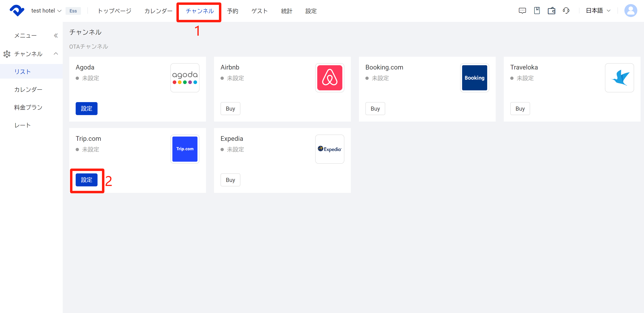Click the メニュー sidebar heading
Viewport: 644px width, 313px height.
pos(25,36)
